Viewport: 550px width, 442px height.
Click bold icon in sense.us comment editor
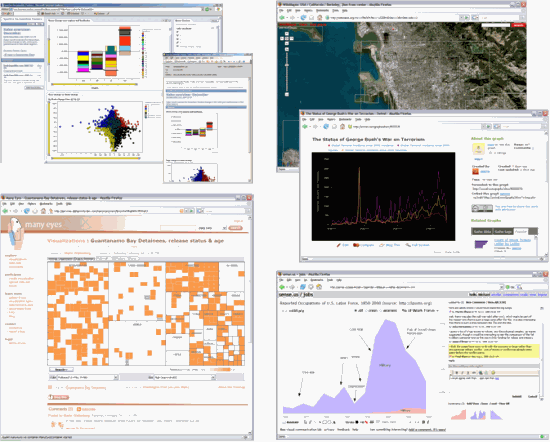tap(457, 373)
